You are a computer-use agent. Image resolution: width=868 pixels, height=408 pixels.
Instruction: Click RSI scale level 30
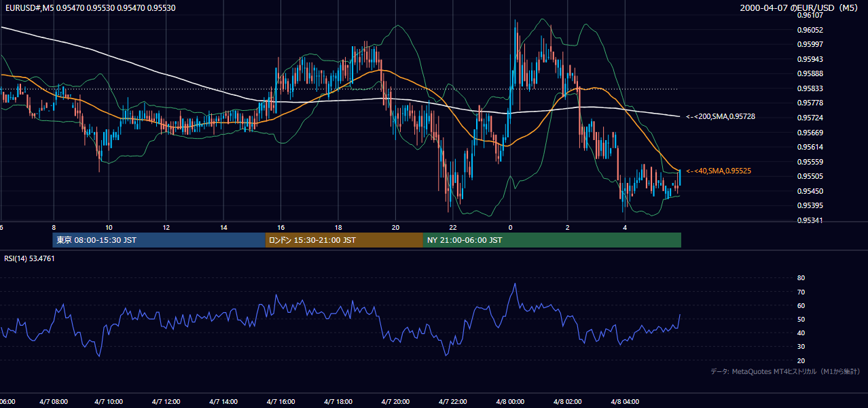point(801,347)
